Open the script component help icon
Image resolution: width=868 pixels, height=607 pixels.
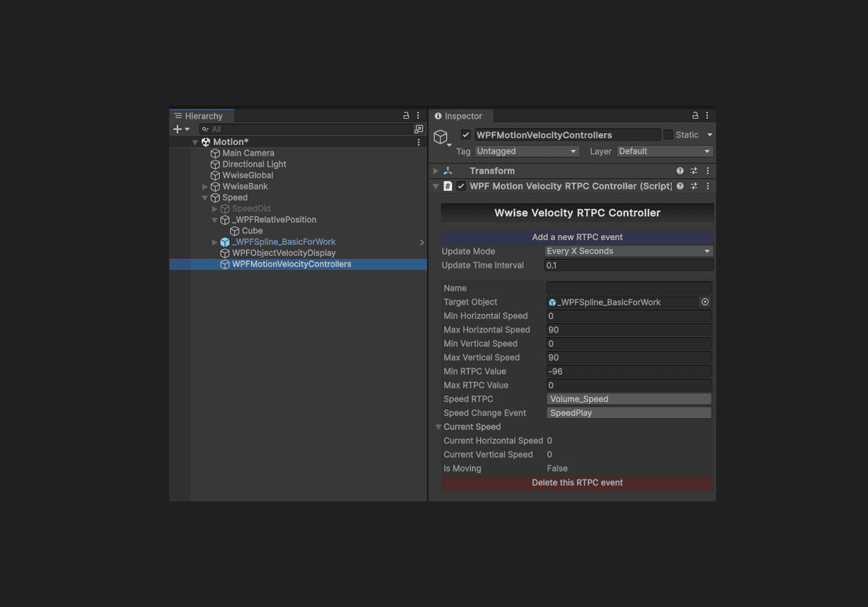[680, 186]
